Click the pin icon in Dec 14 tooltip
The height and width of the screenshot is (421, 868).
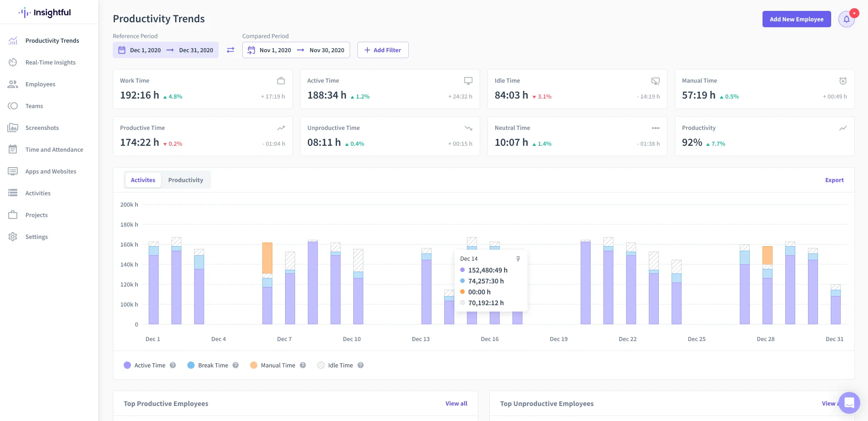coord(518,259)
